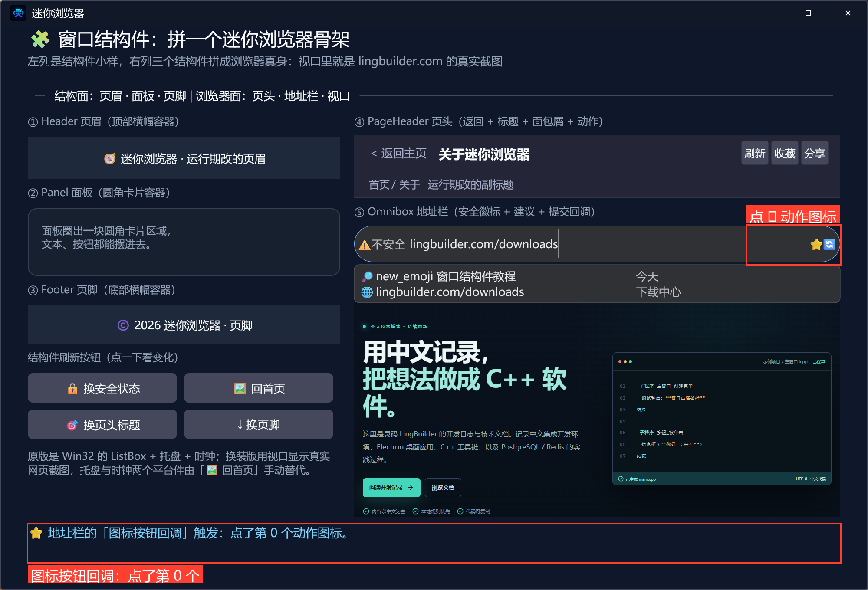Image resolution: width=868 pixels, height=590 pixels.
Task: Click the copyright icon in the footer banner
Action: pos(123,325)
